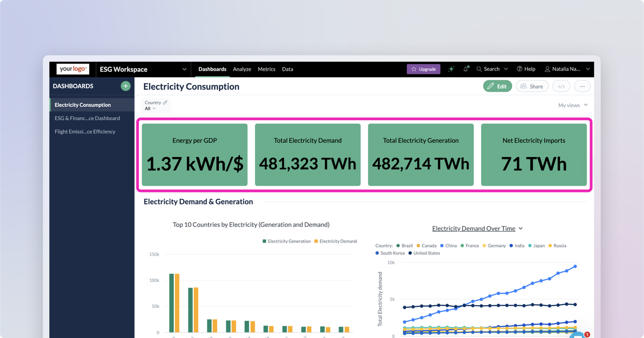The height and width of the screenshot is (338, 644).
Task: Click the Japan color dot in the legend
Action: 530,245
